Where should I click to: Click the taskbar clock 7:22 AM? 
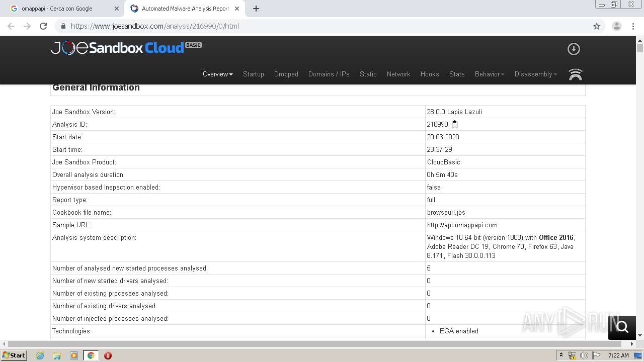click(618, 355)
